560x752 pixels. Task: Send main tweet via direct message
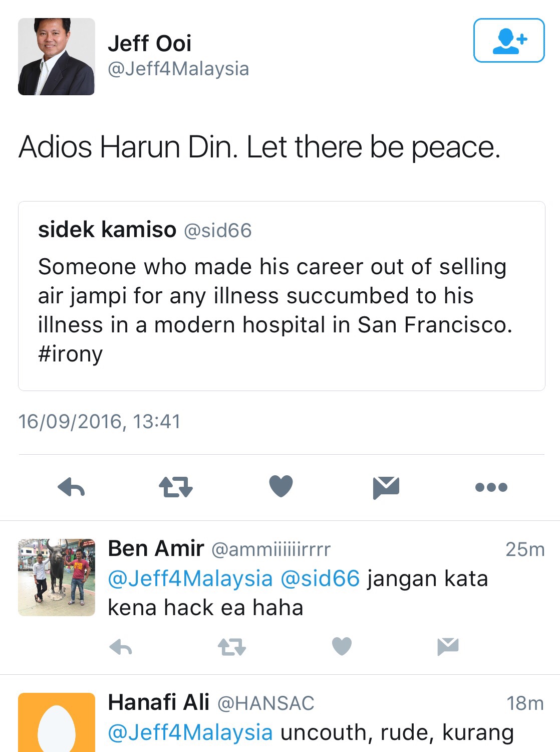coord(386,487)
